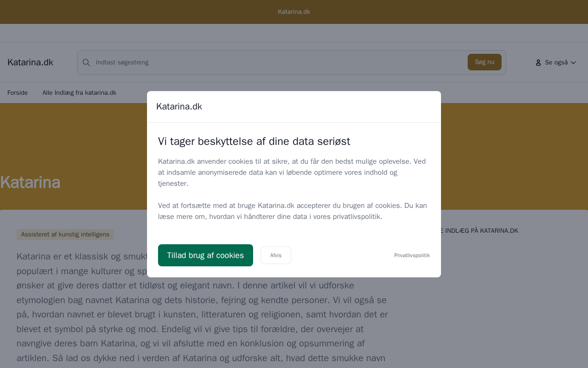Click the large Katarina page heading
This screenshot has width=588, height=368.
click(x=30, y=183)
